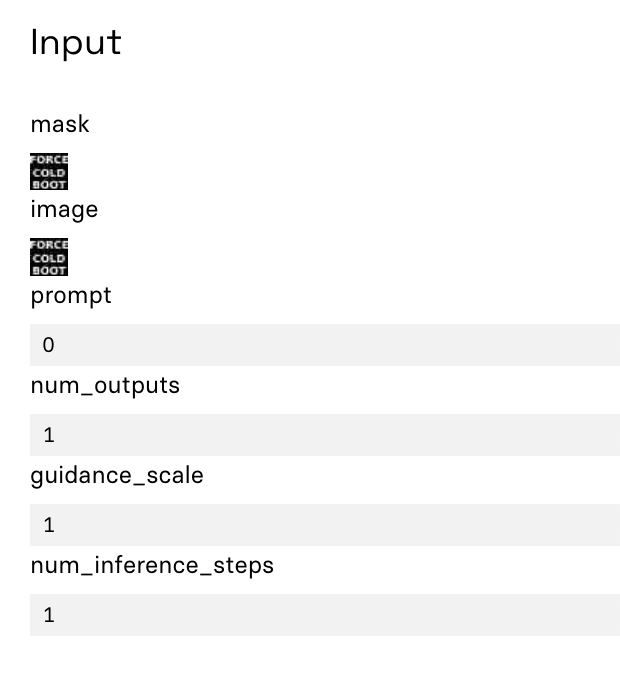Focus the num_outputs value field
The image size is (620, 686).
coord(325,435)
